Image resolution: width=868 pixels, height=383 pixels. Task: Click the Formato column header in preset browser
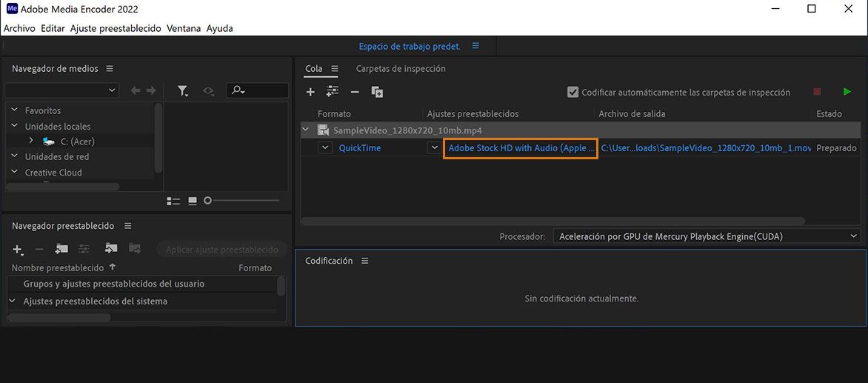[x=256, y=268]
